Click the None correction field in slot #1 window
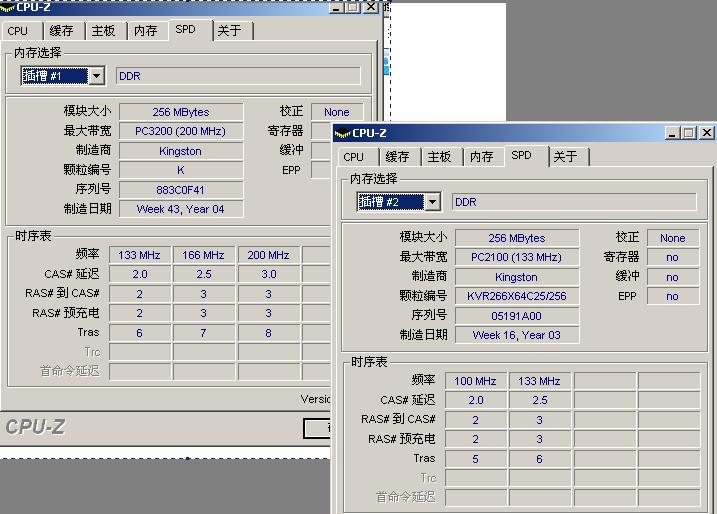This screenshot has height=514, width=717. [337, 112]
